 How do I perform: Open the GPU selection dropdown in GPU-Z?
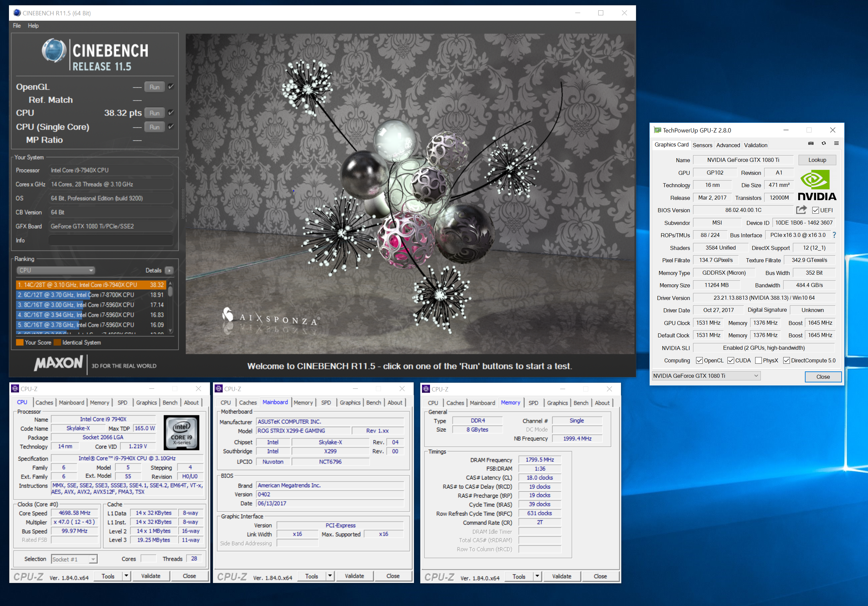coord(706,376)
